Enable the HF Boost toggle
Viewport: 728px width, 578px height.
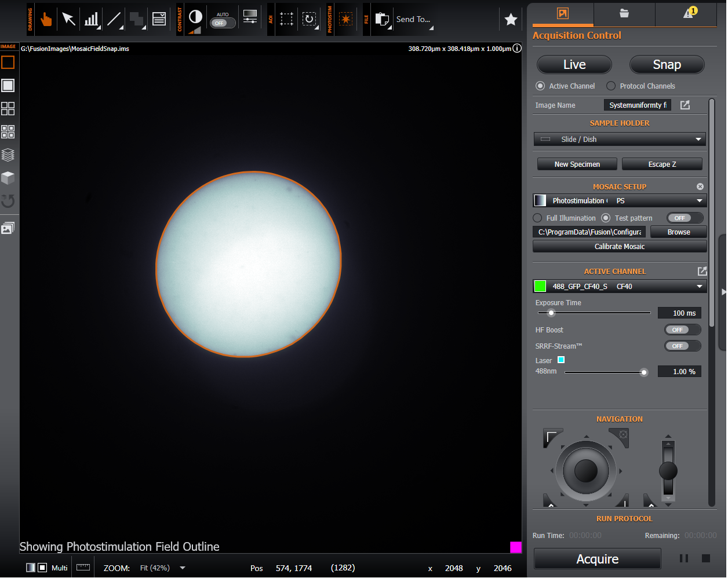[x=682, y=330]
